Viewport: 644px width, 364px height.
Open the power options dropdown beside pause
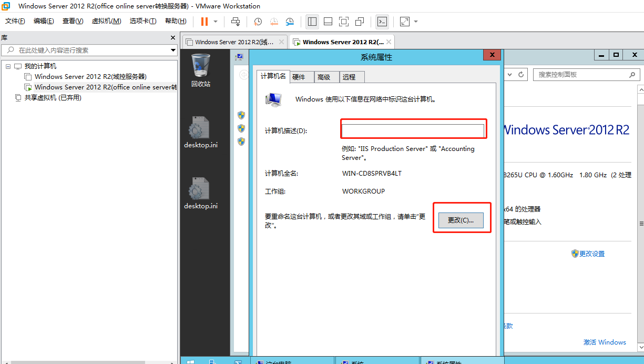pyautogui.click(x=216, y=22)
